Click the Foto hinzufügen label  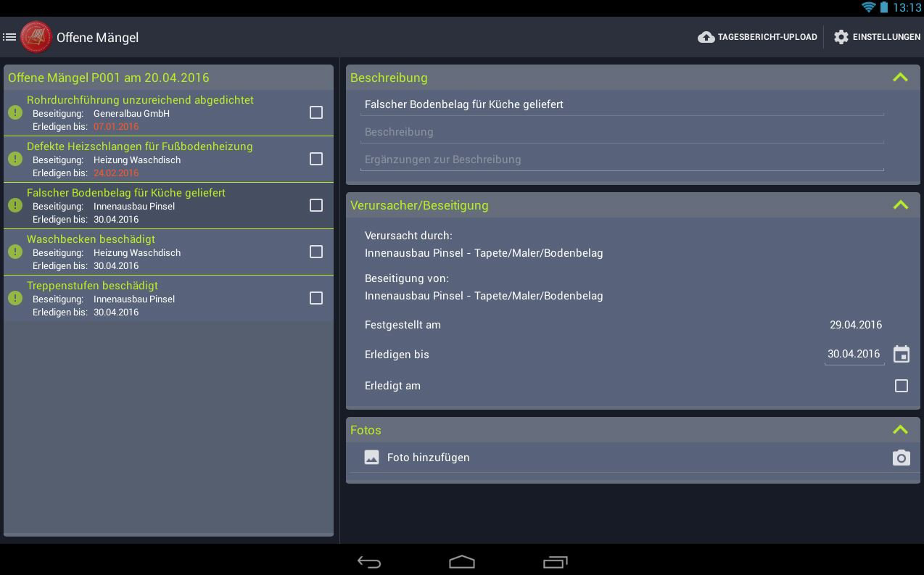coord(428,458)
